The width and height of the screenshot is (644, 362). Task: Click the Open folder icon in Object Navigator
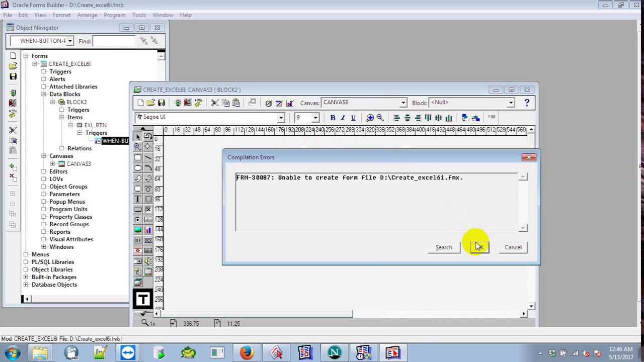pos(13,66)
